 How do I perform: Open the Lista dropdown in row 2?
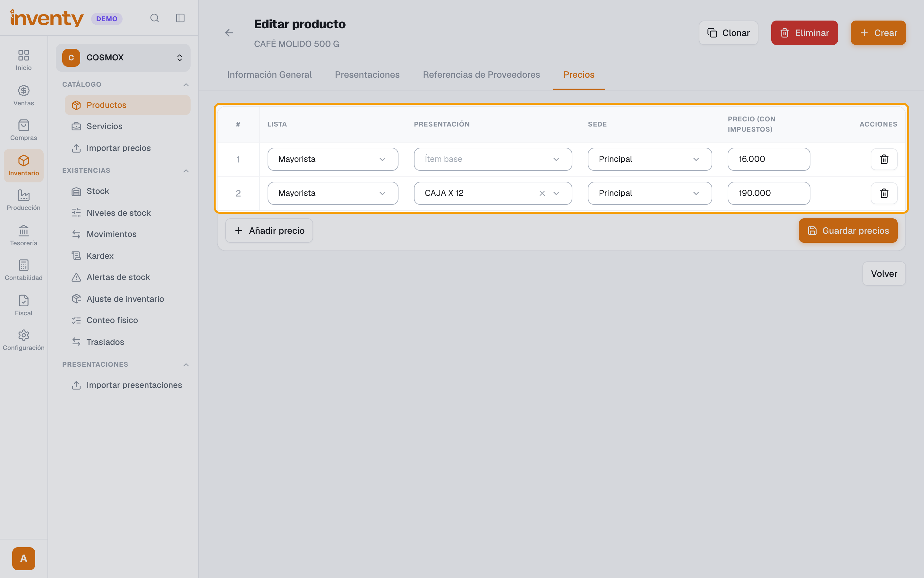(x=333, y=193)
